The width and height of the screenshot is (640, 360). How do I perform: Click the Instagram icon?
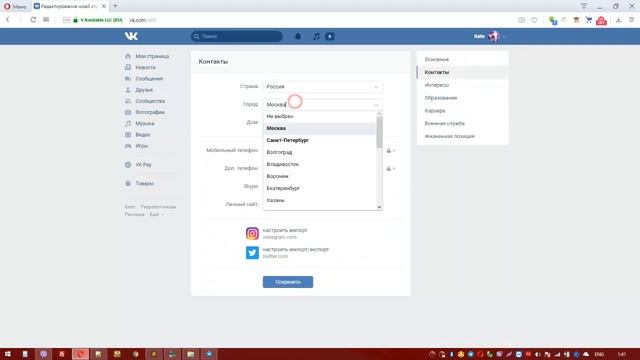(252, 233)
